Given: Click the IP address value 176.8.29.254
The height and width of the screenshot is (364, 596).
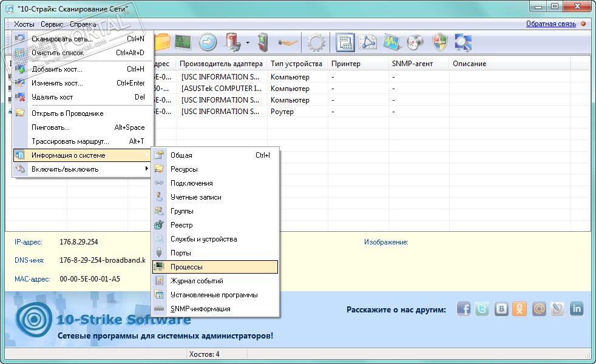Looking at the screenshot, I should tap(79, 242).
